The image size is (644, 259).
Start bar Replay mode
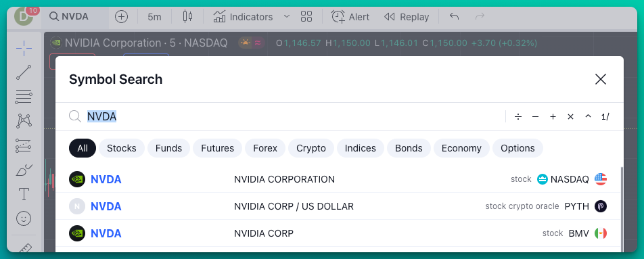click(x=407, y=17)
